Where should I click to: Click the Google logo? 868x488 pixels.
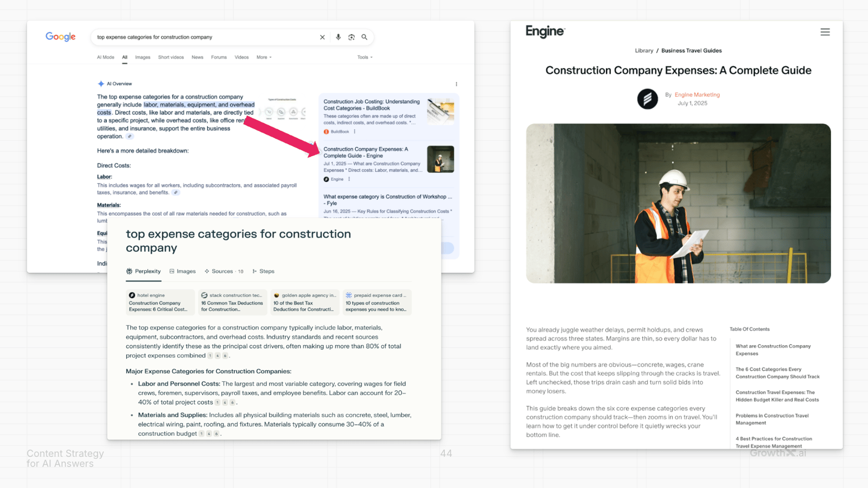coord(61,37)
